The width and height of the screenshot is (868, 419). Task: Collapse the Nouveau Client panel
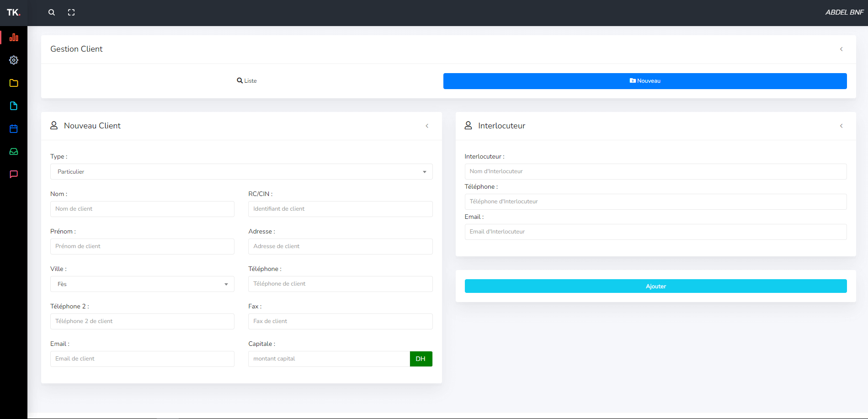[x=427, y=126]
